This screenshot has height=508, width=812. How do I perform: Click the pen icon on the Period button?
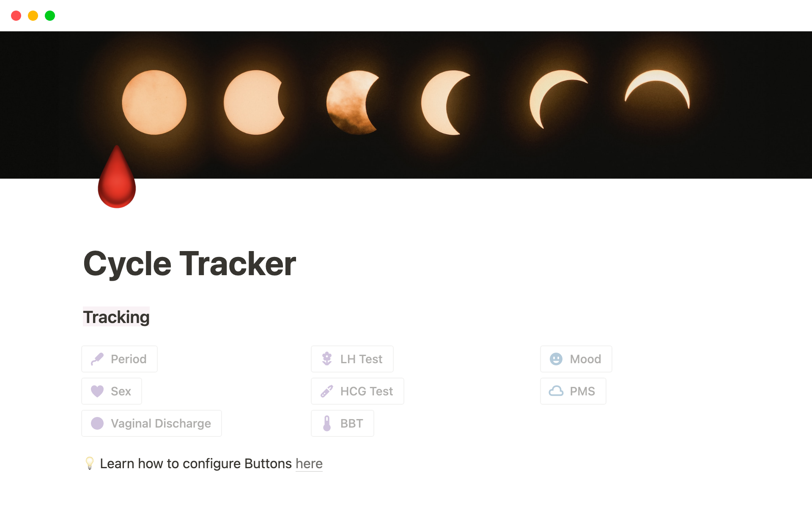pos(98,359)
